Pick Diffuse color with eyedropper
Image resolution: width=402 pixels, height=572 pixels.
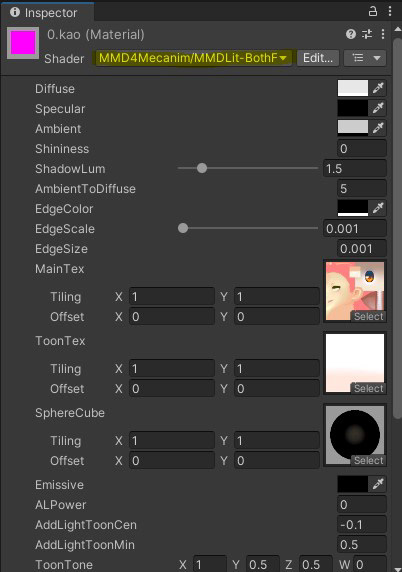[378, 88]
